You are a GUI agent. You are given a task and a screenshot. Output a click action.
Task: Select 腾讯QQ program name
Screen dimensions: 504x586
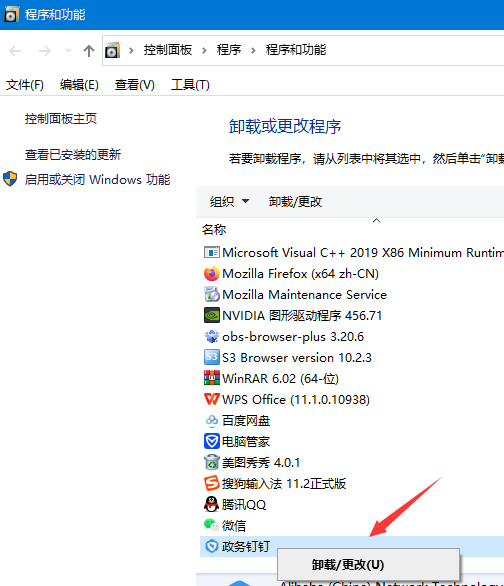[244, 505]
